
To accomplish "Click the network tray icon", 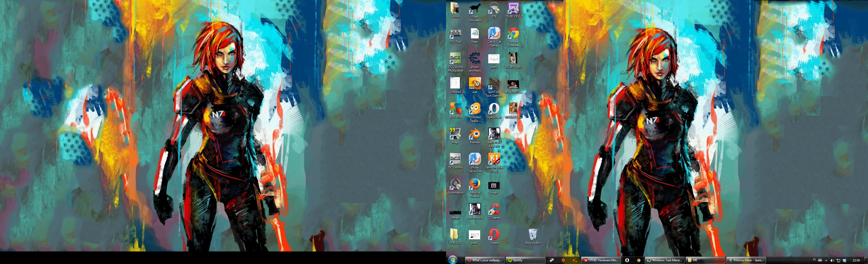I will coord(838,260).
